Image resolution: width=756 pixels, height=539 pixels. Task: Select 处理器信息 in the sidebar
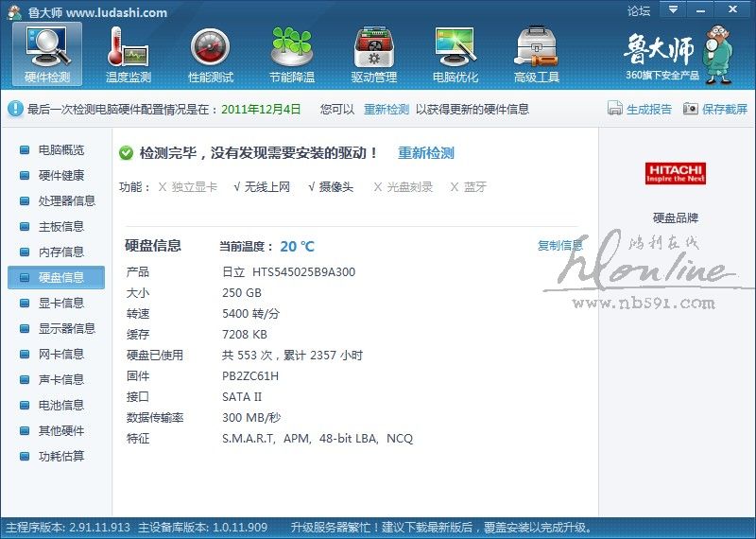[66, 201]
